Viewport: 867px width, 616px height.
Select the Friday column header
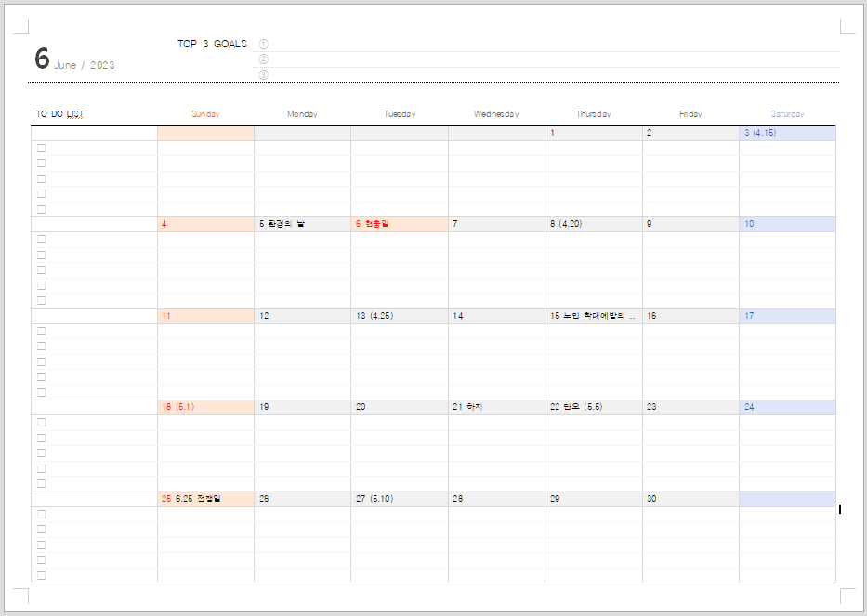click(x=690, y=114)
